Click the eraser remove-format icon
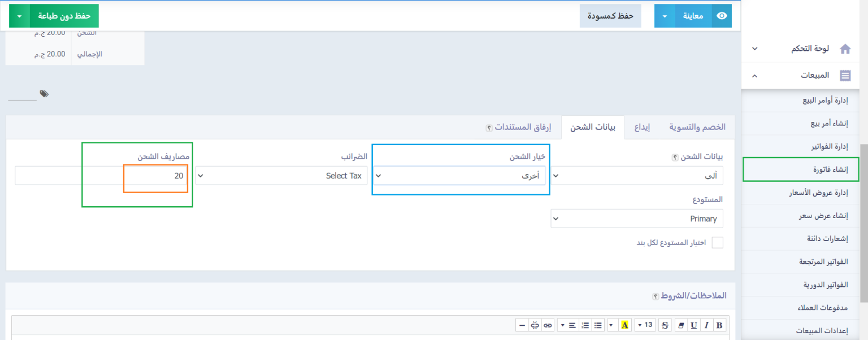The image size is (868, 340). (680, 325)
